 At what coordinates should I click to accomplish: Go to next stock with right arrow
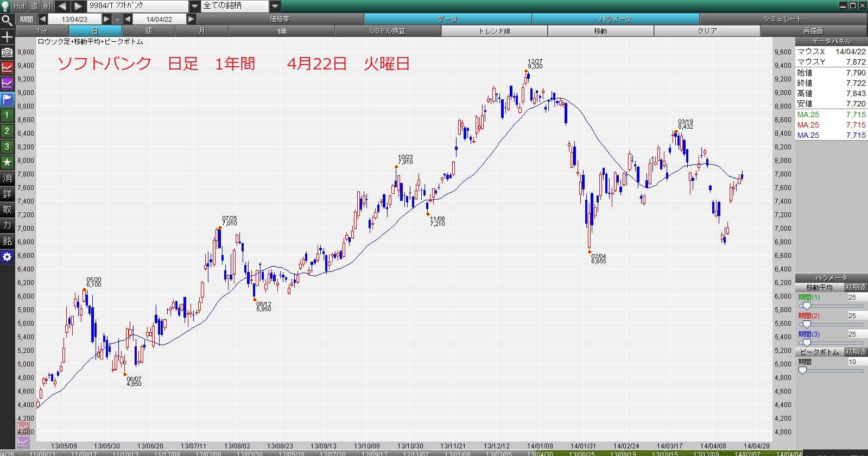(78, 6)
